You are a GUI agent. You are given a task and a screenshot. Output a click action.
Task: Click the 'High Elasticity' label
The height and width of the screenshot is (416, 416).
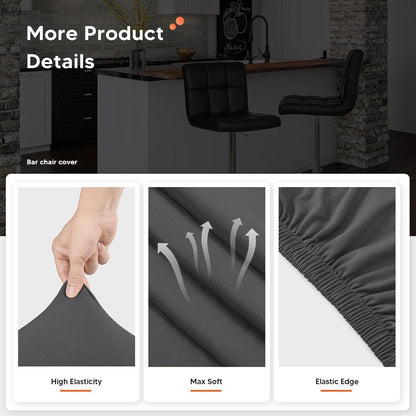coord(76,381)
